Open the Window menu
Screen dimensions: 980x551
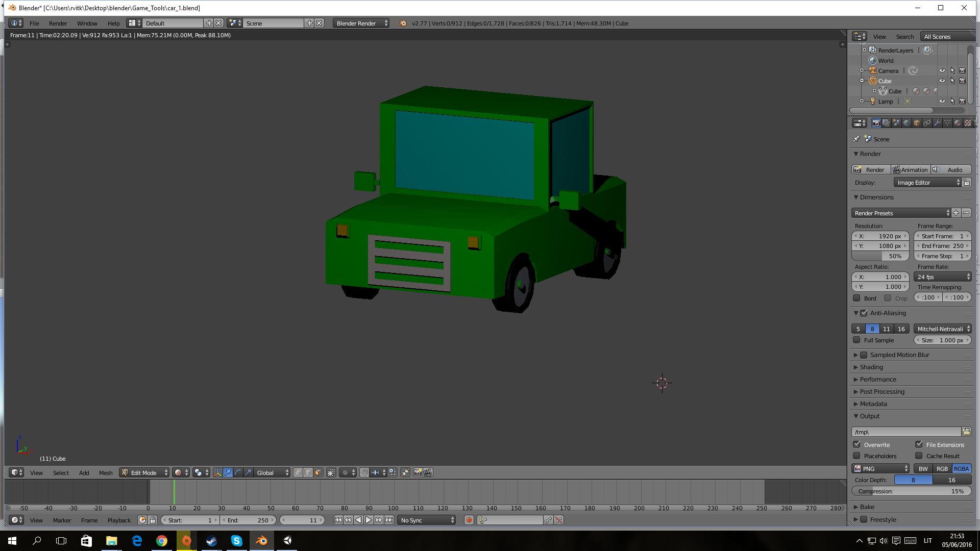tap(87, 23)
